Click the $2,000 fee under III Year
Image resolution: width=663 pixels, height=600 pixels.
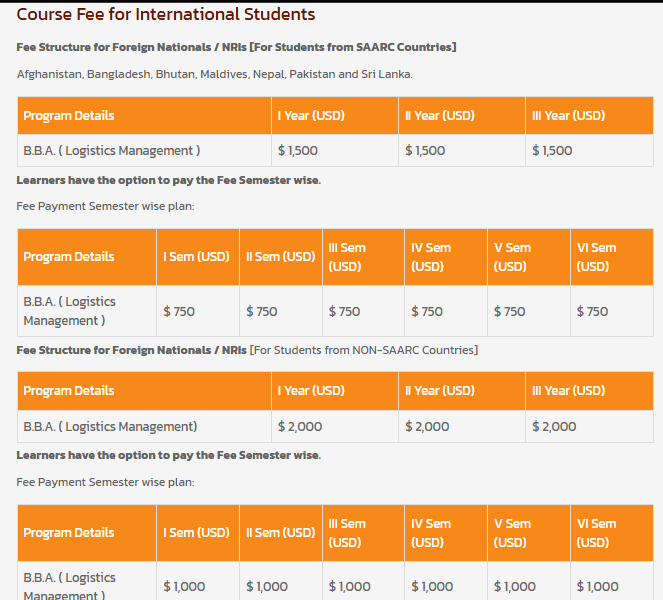coord(554,427)
